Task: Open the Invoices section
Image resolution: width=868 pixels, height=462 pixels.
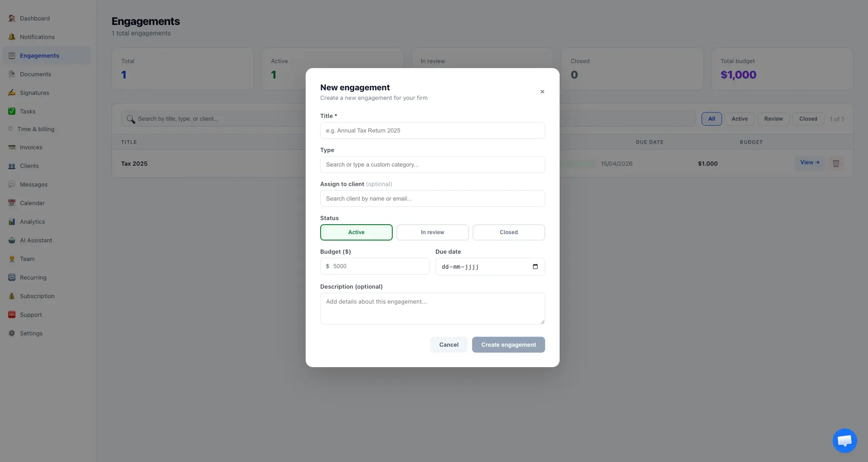Action: pos(30,147)
